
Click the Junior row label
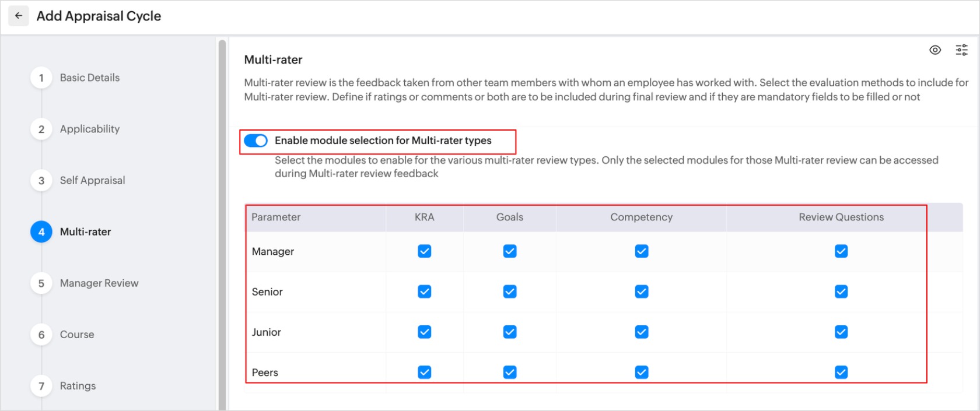click(x=267, y=332)
